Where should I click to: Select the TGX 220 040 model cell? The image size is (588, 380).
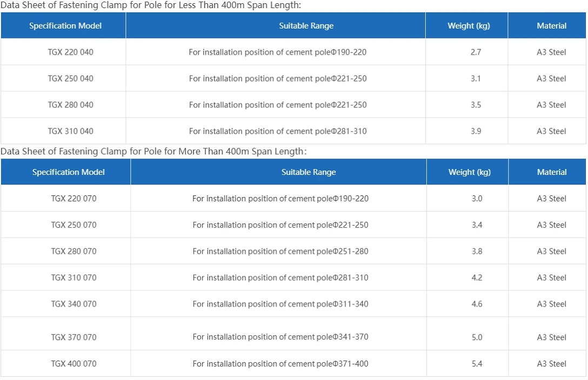tap(70, 52)
